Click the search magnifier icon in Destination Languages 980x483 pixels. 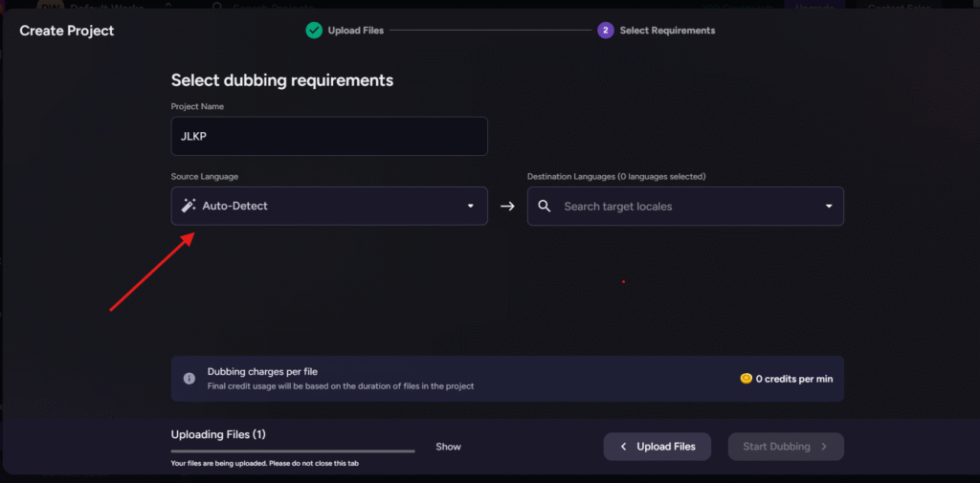pos(545,207)
